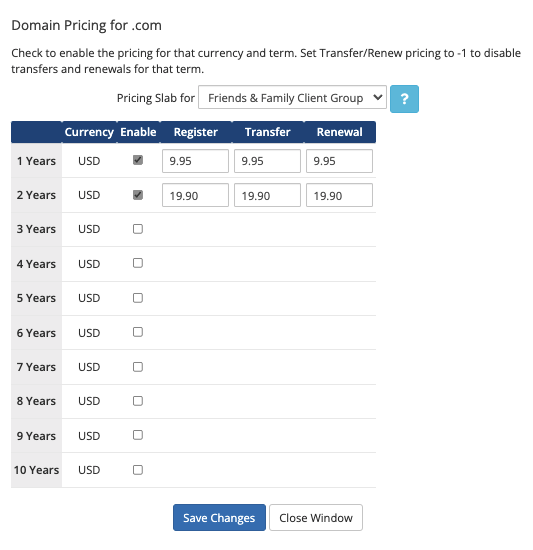Uncheck the 2 Years enable checkbox
Screen dimensions: 533x550
(x=138, y=195)
